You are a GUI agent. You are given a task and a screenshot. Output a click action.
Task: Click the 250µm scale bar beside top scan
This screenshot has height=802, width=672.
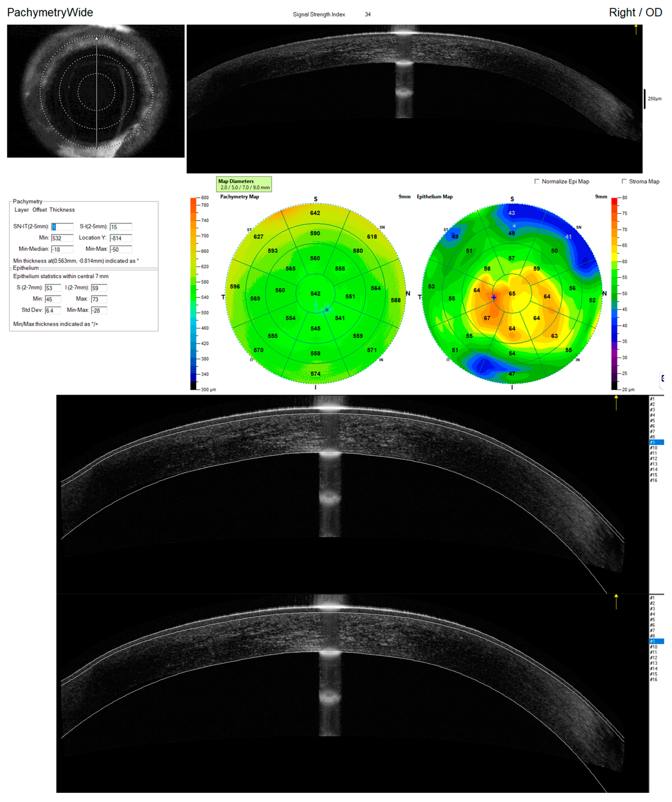point(645,99)
